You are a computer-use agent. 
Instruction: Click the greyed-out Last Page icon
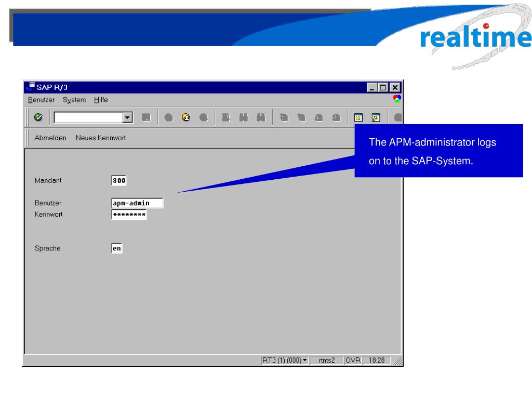click(x=336, y=117)
